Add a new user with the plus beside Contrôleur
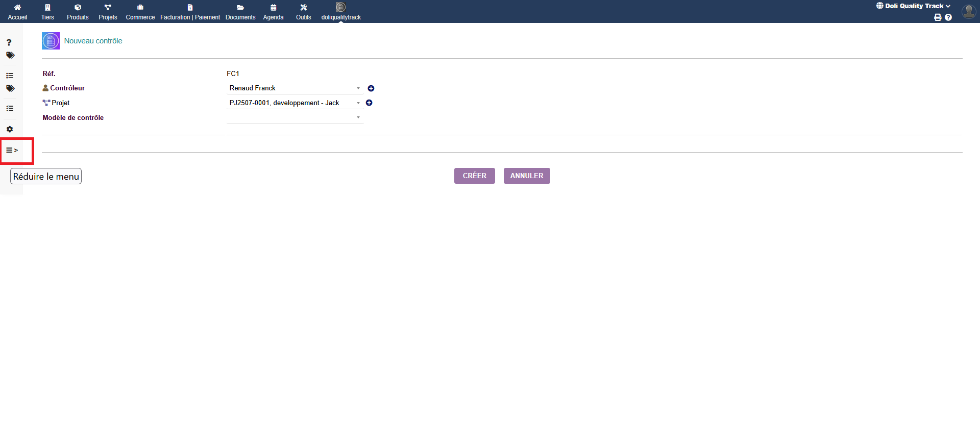The image size is (980, 441). (x=371, y=88)
